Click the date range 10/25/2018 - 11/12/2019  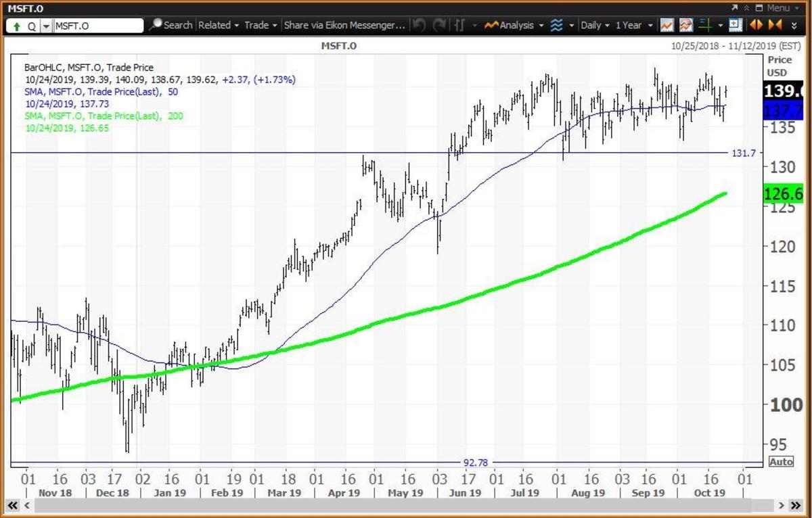click(x=736, y=47)
